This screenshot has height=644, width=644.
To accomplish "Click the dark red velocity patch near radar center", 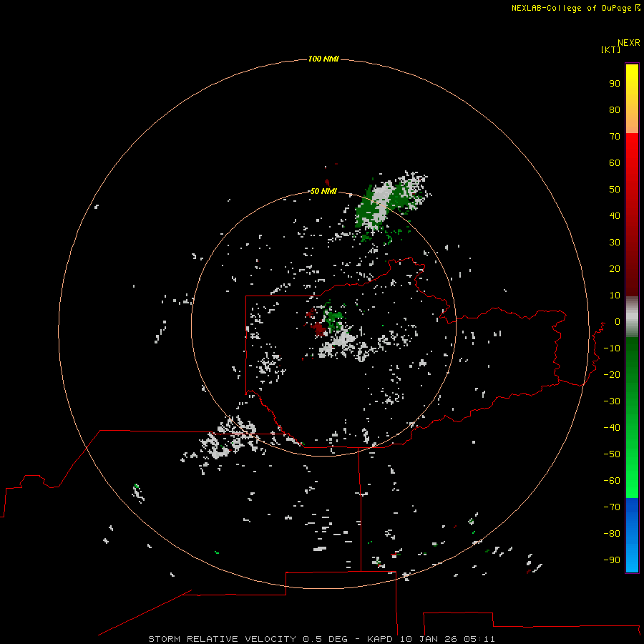I will tap(319, 328).
